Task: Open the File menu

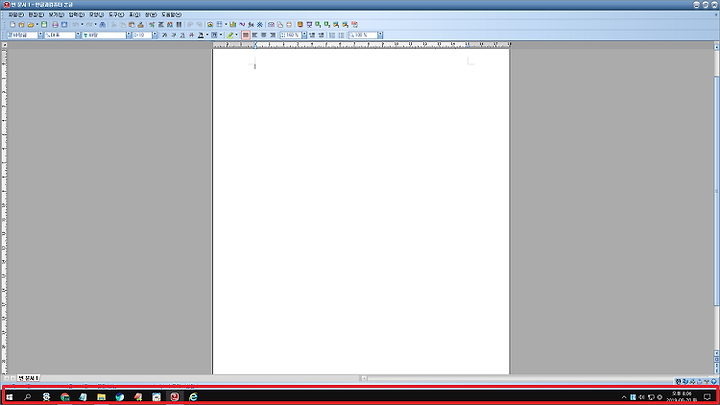Action: [16, 15]
